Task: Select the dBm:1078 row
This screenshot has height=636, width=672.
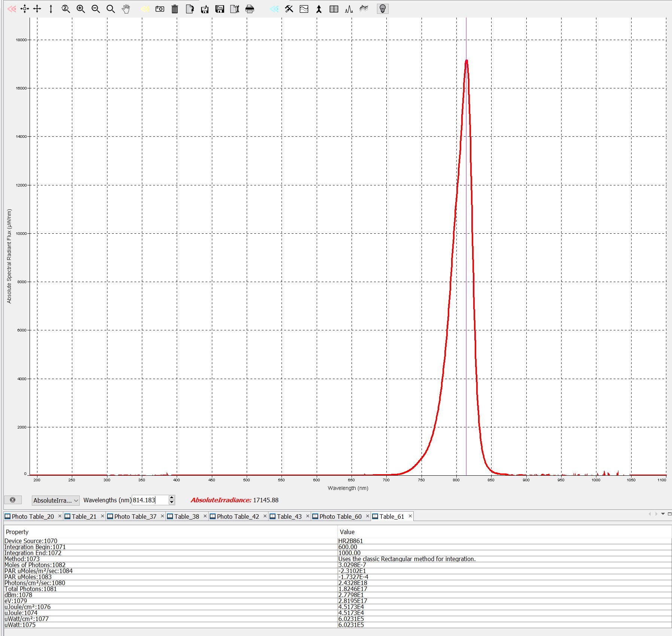Action: pyautogui.click(x=338, y=595)
